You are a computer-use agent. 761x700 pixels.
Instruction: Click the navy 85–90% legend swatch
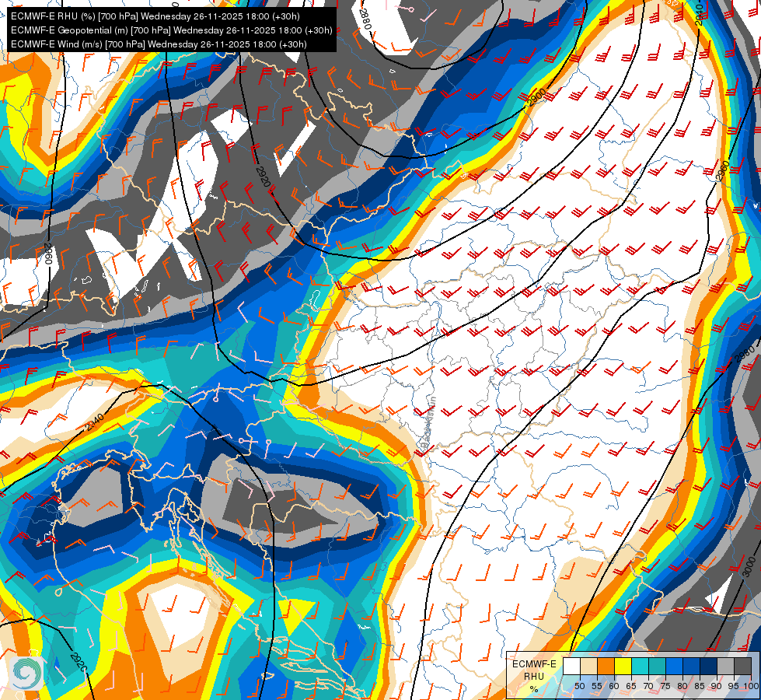pyautogui.click(x=709, y=666)
